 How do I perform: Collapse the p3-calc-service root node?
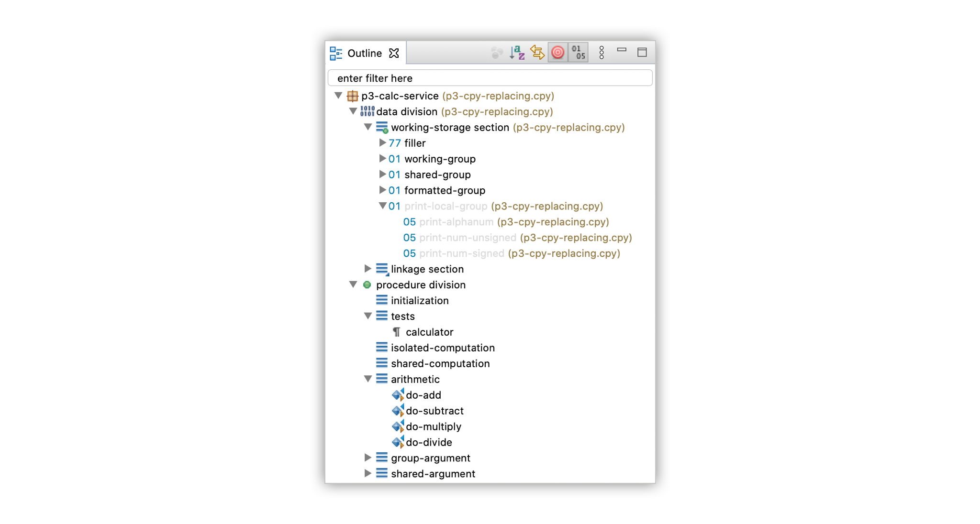[x=338, y=96]
